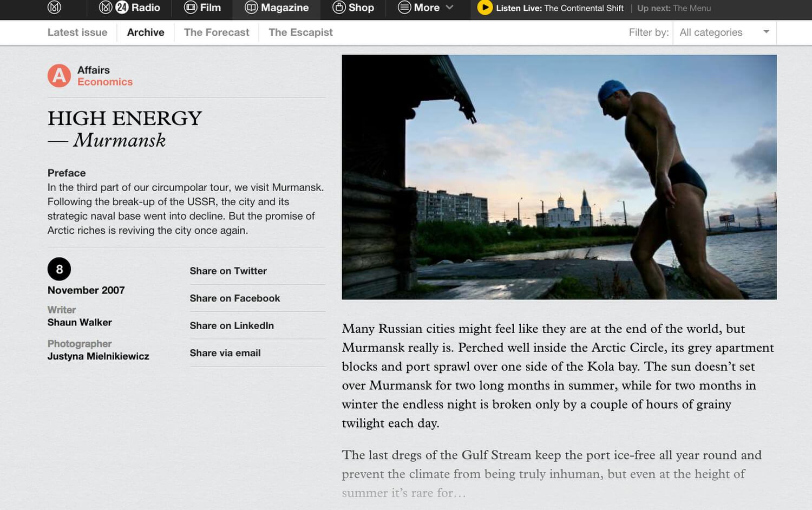Click the paragraph starting 'Many Russian cities'
The image size is (812, 510).
[558, 376]
